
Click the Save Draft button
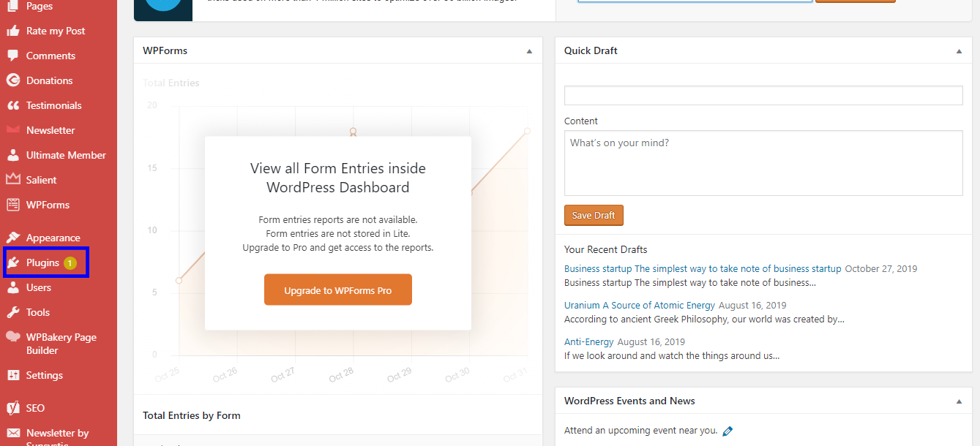tap(594, 215)
